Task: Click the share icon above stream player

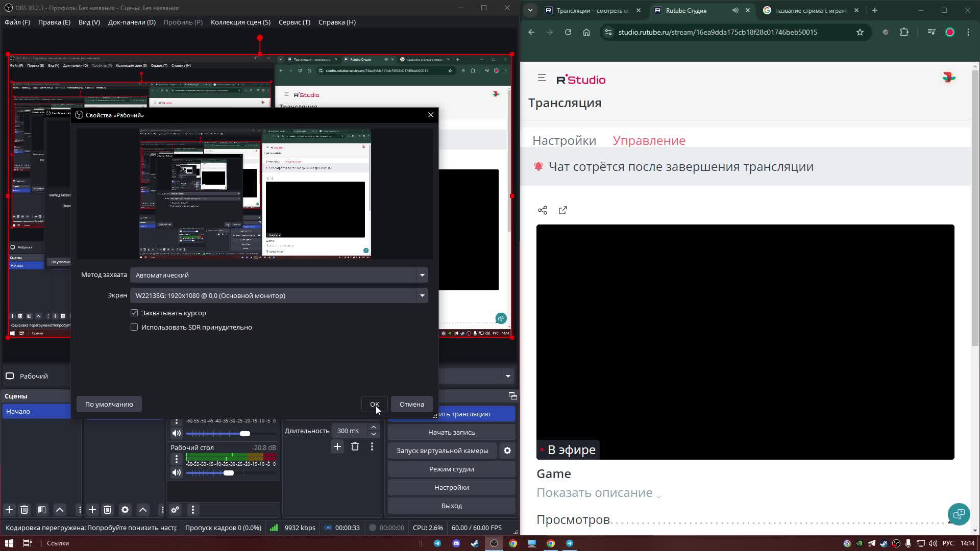Action: pos(543,210)
